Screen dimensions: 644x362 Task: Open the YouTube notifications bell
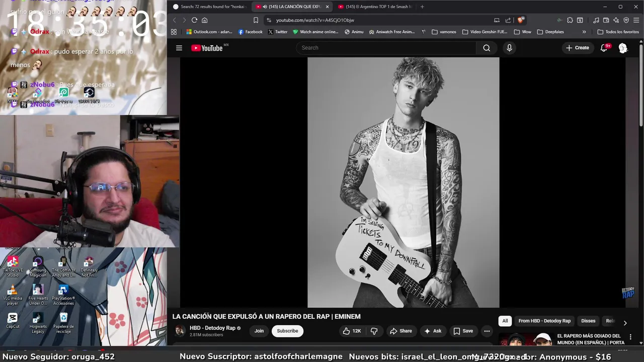coord(604,48)
